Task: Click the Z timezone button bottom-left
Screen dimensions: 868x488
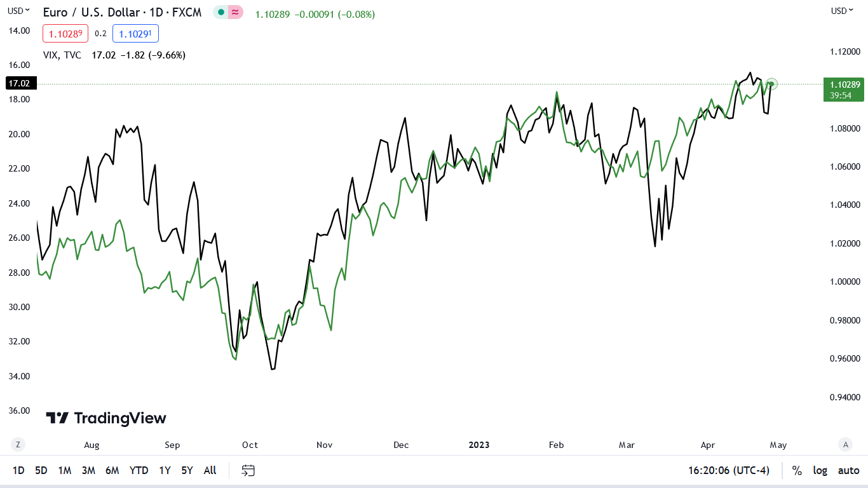Action: 18,445
